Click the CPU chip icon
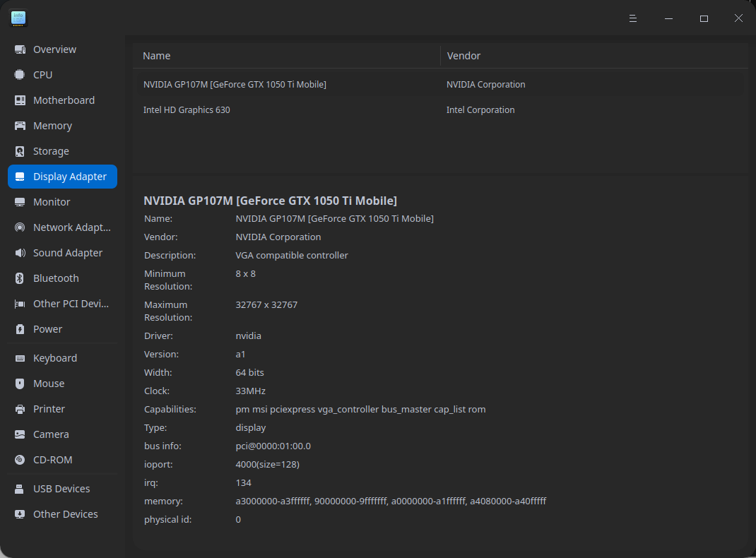 point(20,75)
